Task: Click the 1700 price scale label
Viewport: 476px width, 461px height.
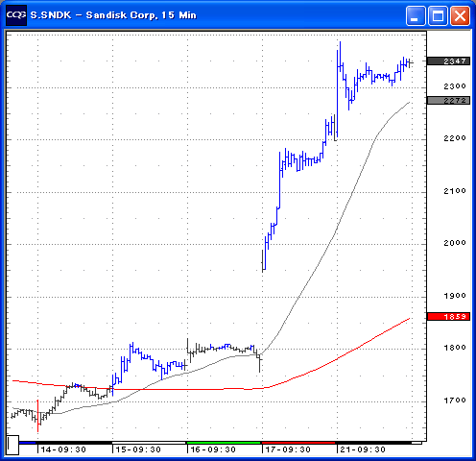Action: click(x=455, y=400)
